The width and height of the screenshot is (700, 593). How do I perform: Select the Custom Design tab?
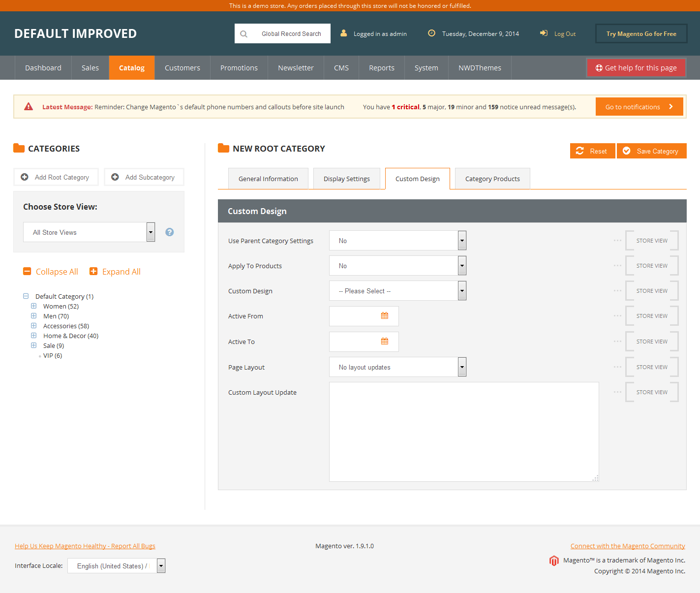click(418, 179)
